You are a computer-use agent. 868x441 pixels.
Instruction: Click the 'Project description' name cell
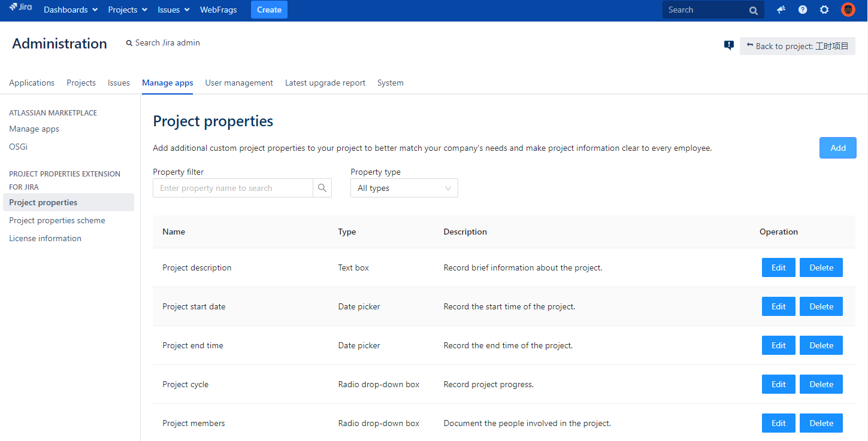[197, 267]
